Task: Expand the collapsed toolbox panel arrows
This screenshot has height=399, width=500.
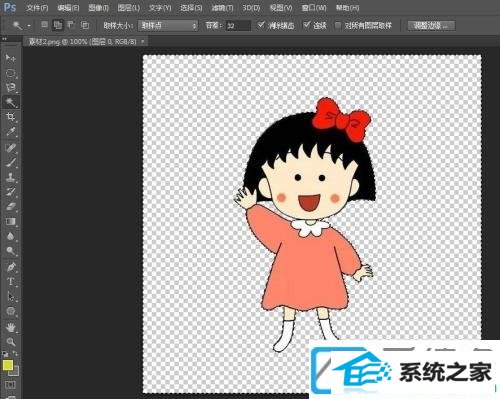Action: coord(4,39)
